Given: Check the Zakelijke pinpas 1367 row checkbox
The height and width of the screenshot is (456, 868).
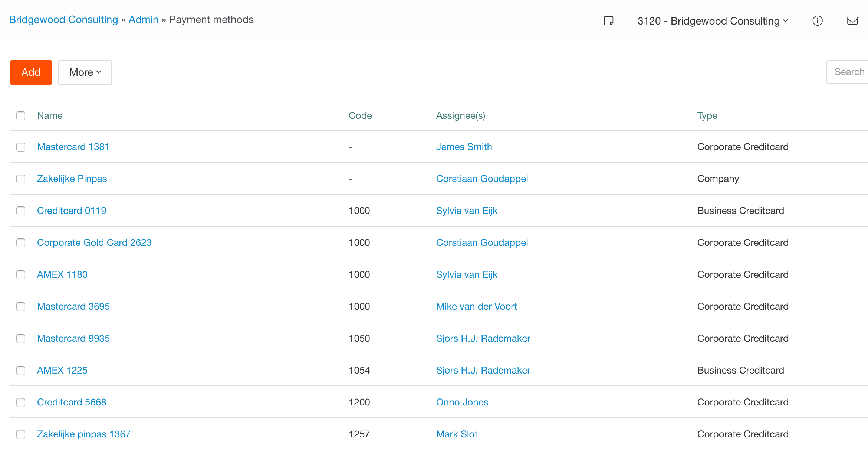Looking at the screenshot, I should tap(21, 434).
